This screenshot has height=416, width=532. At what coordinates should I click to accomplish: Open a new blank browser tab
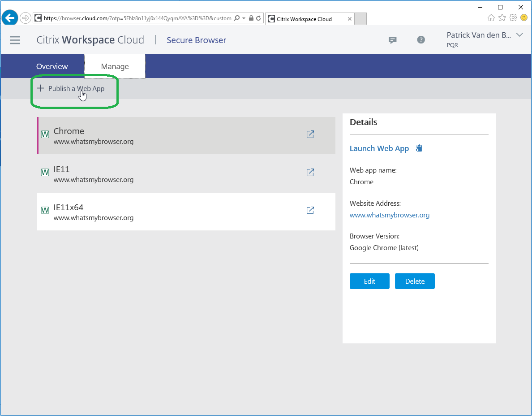pos(360,19)
